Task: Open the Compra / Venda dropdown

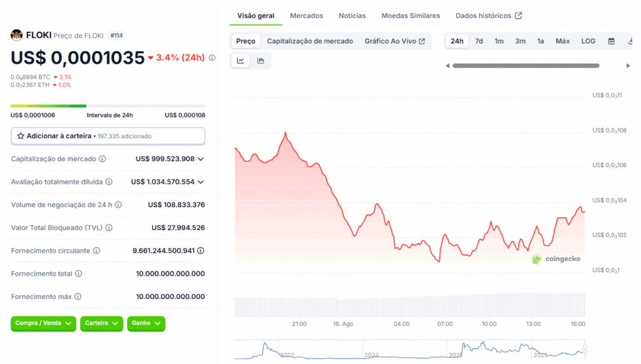Action: [x=43, y=323]
